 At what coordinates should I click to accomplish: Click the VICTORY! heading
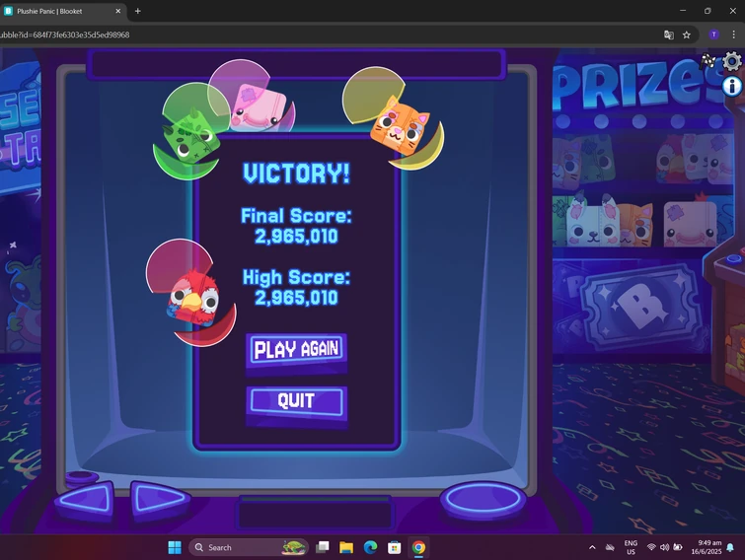(296, 173)
